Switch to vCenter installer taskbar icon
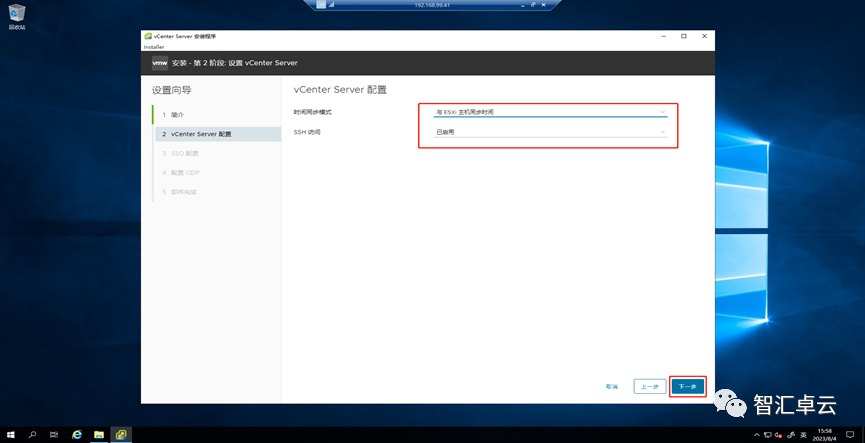This screenshot has width=865, height=443. coord(121,435)
